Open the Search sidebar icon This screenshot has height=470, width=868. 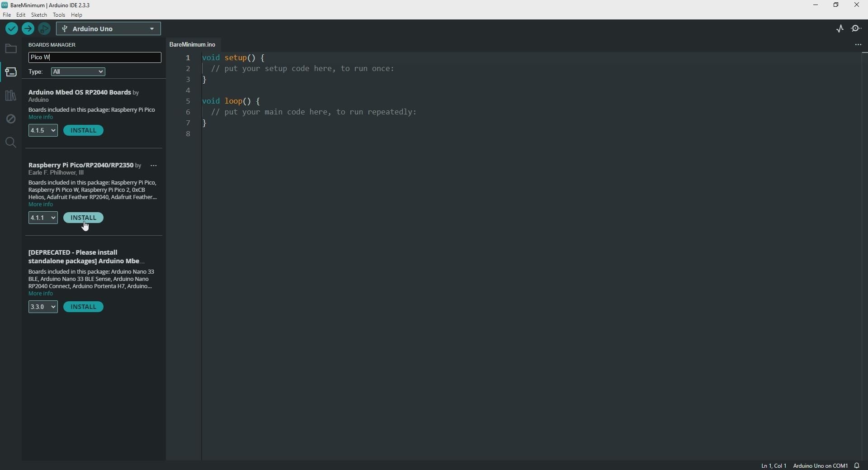point(11,143)
